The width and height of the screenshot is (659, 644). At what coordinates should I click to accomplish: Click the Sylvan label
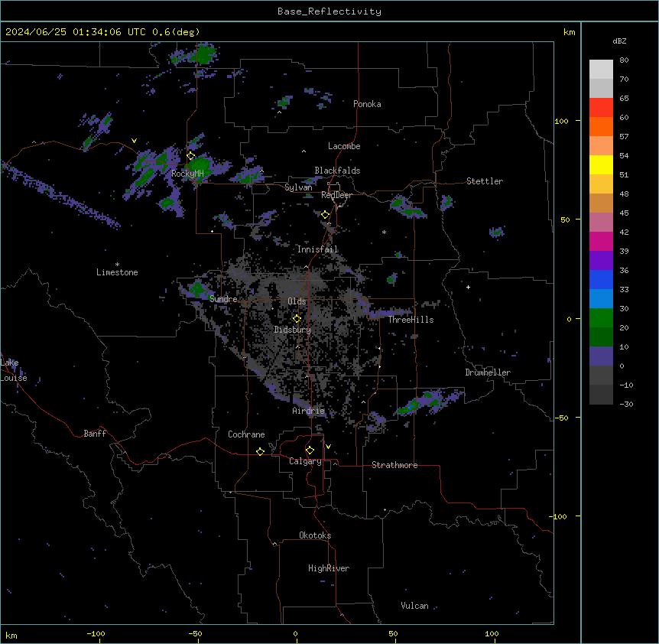tap(298, 187)
